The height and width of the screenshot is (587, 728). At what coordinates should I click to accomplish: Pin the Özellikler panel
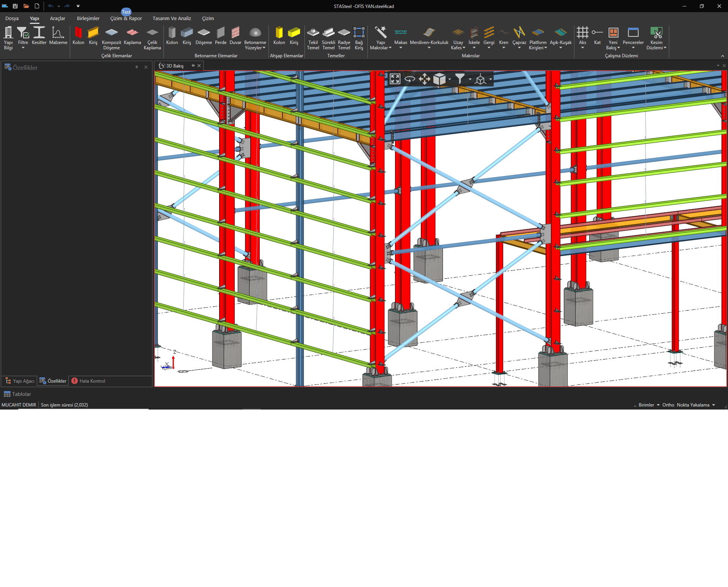pyautogui.click(x=137, y=67)
